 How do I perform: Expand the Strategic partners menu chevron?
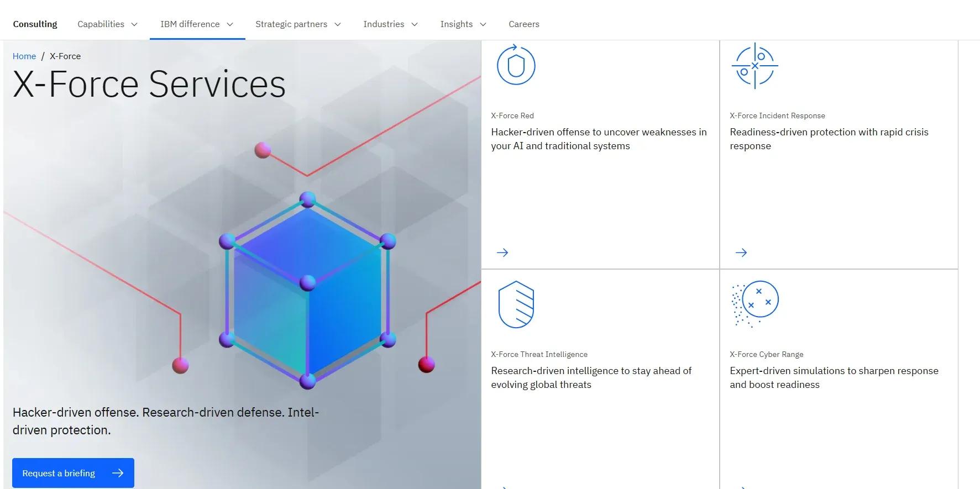tap(338, 24)
